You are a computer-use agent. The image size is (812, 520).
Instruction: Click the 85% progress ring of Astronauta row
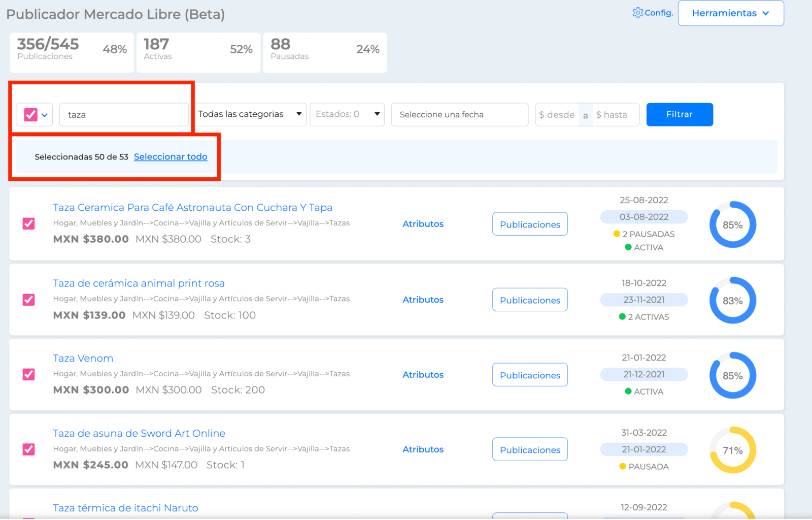point(732,225)
